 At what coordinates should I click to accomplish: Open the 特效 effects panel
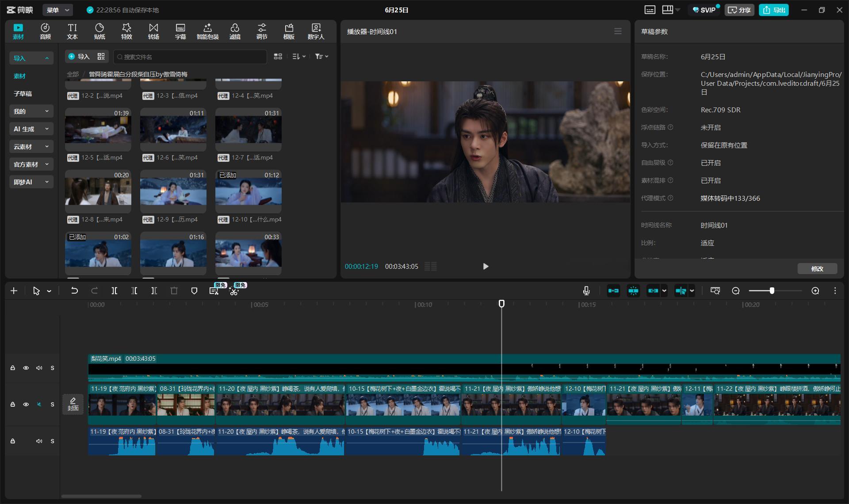[126, 31]
